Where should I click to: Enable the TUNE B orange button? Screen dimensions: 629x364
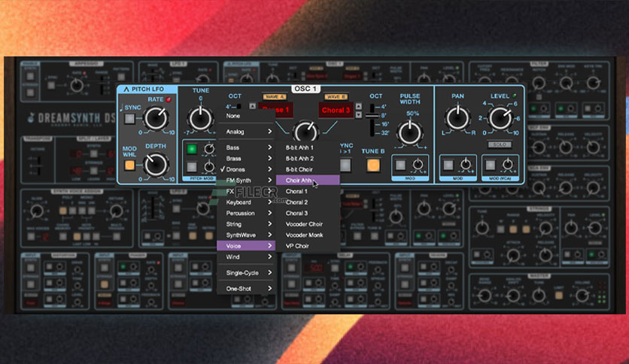point(372,165)
